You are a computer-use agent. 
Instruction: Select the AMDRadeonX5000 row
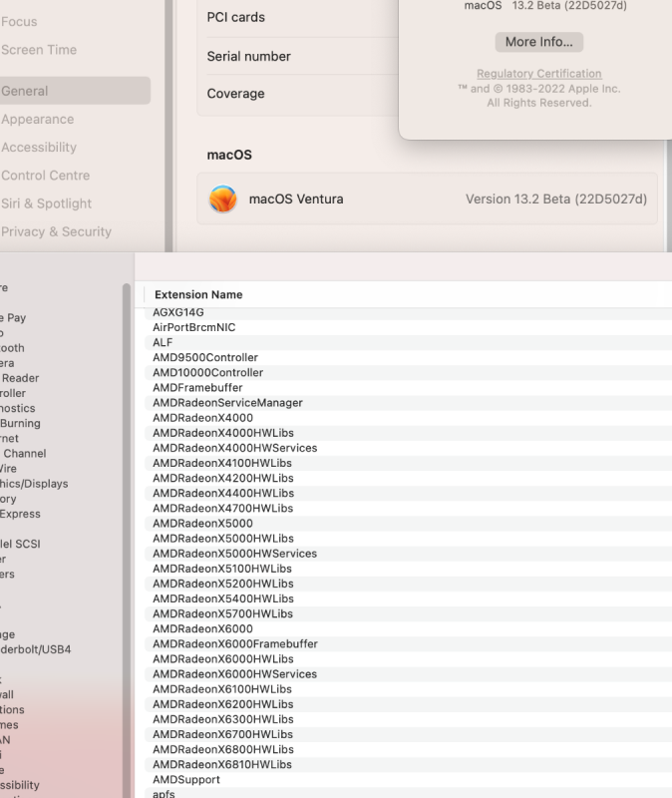408,523
